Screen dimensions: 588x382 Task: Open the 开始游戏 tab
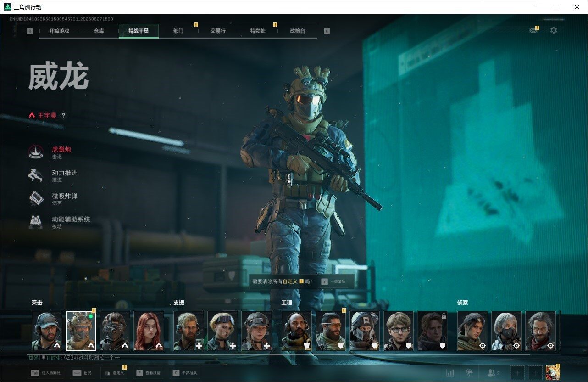tap(59, 31)
